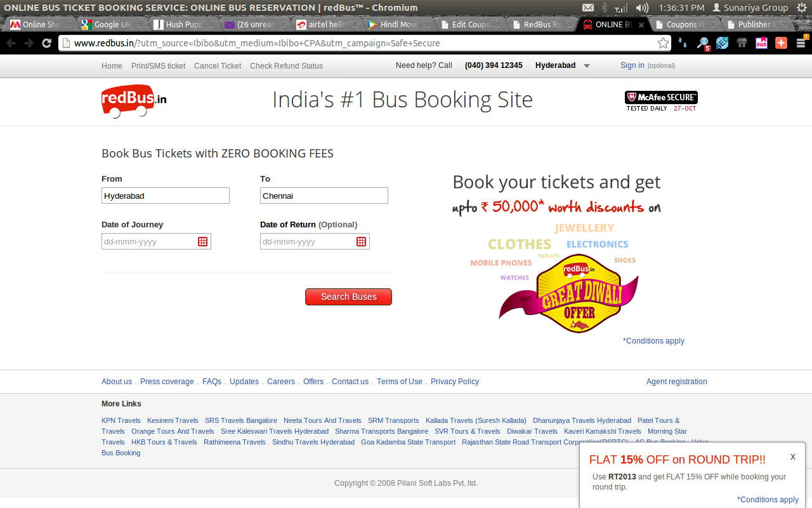Open the About us footer link
The image size is (812, 508).
click(x=117, y=382)
